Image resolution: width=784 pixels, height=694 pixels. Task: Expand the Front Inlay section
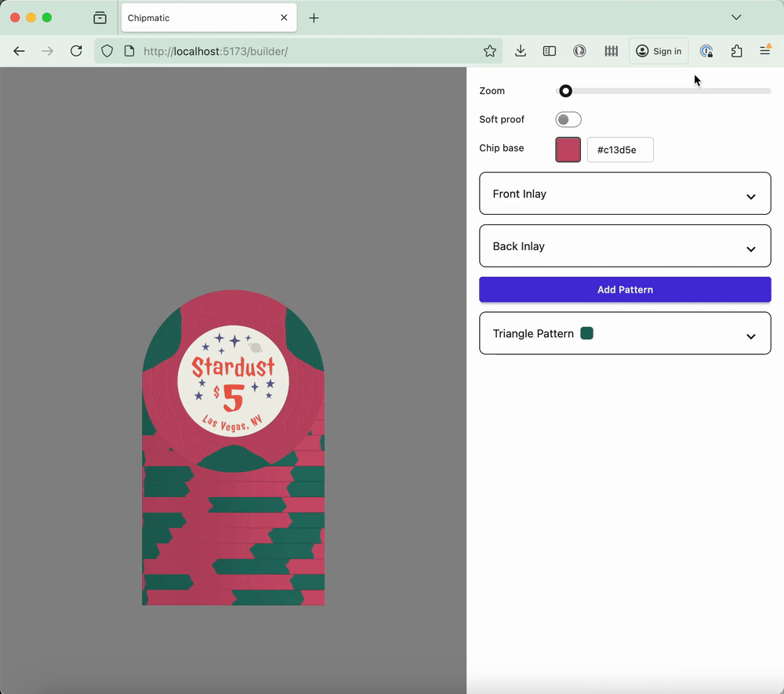(x=625, y=194)
